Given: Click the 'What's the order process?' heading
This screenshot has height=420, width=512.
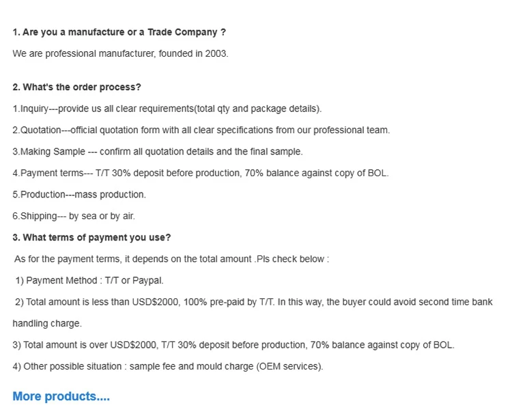Looking at the screenshot, I should click(x=76, y=87).
